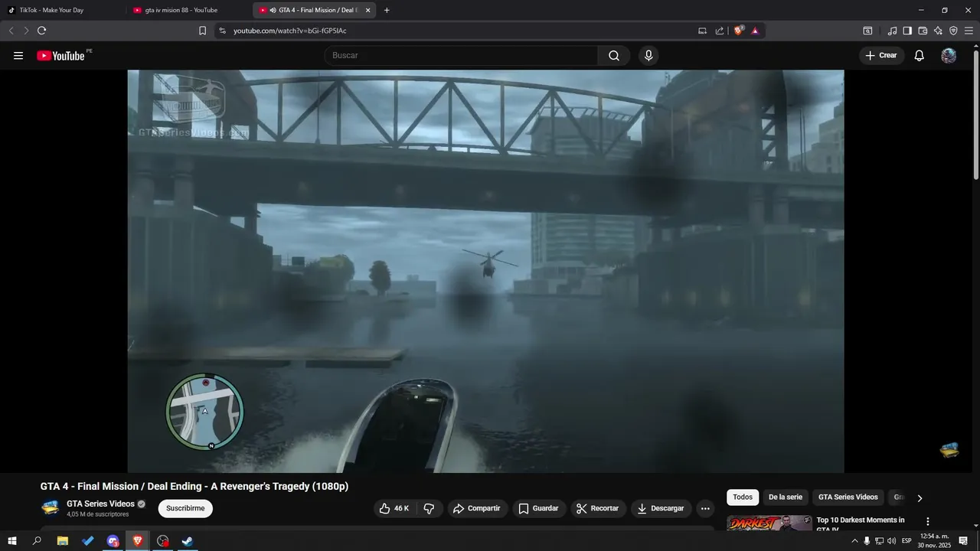Open the account avatar menu
Image resolution: width=980 pixels, height=551 pixels.
coord(949,55)
